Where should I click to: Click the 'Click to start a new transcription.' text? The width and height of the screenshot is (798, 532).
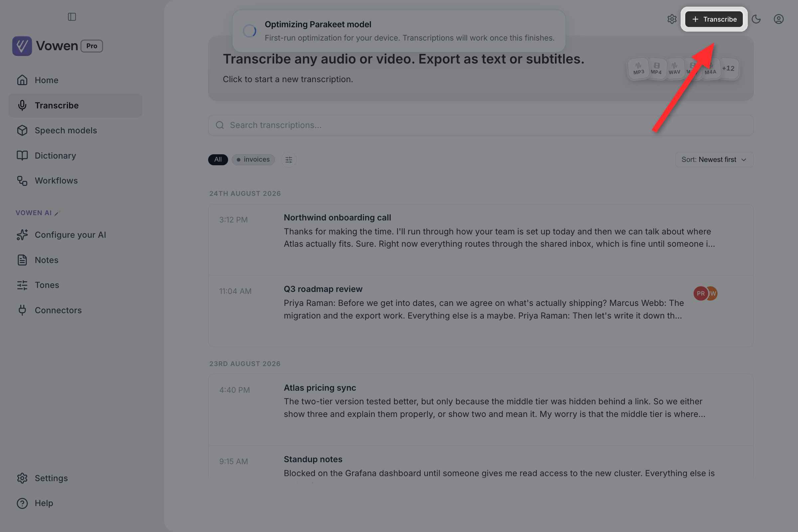[x=288, y=79]
